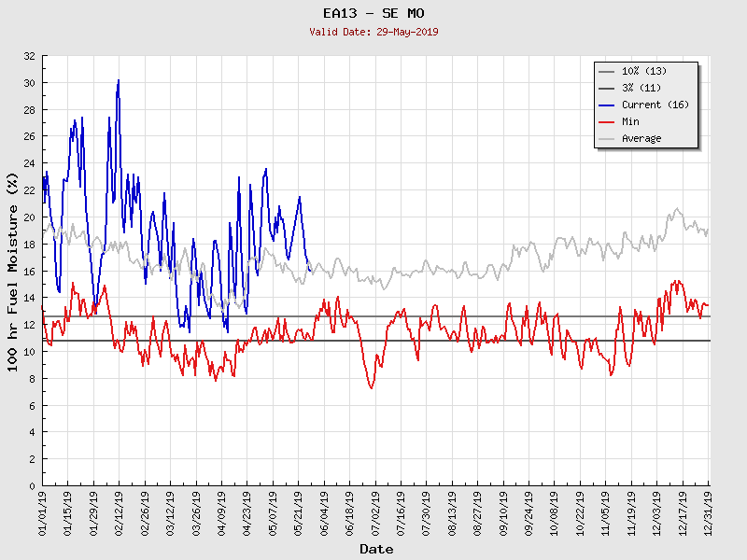Click the light gray Average legend swatch
Screen dimensions: 747x560
[x=607, y=138]
